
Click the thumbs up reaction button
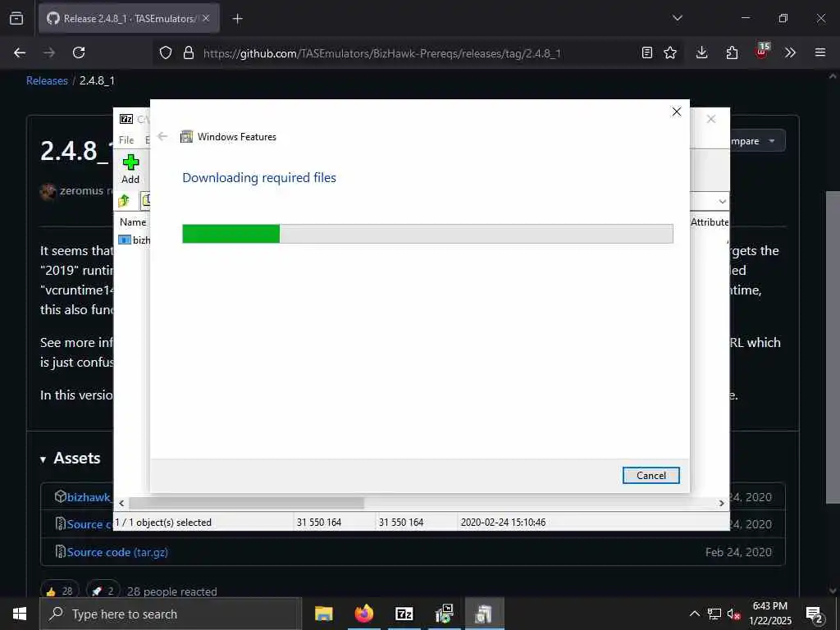coord(59,591)
